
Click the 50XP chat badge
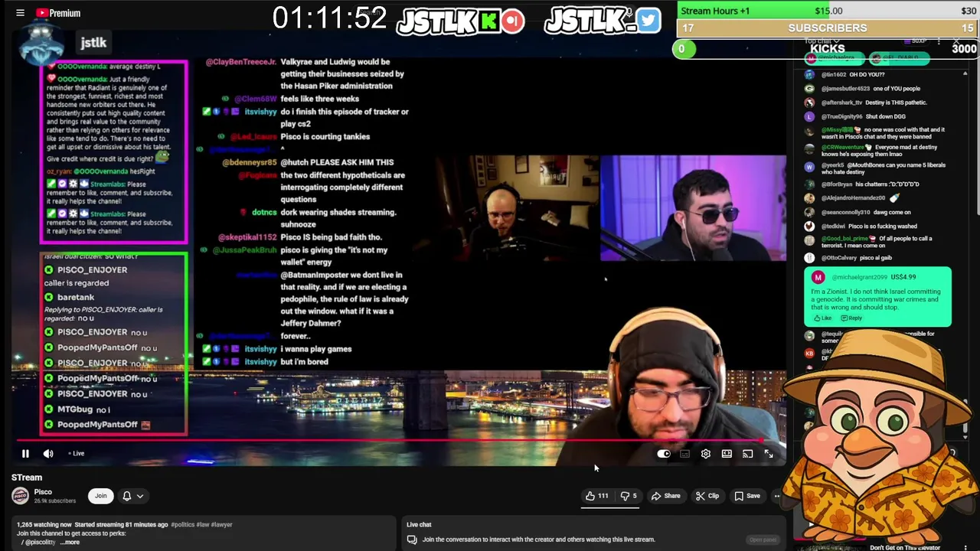tap(917, 41)
